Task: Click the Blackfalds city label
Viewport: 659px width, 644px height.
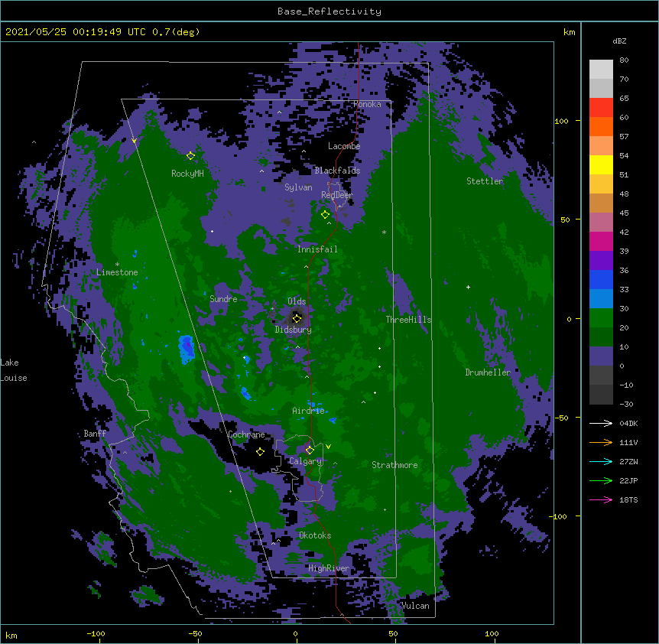Action: tap(337, 171)
